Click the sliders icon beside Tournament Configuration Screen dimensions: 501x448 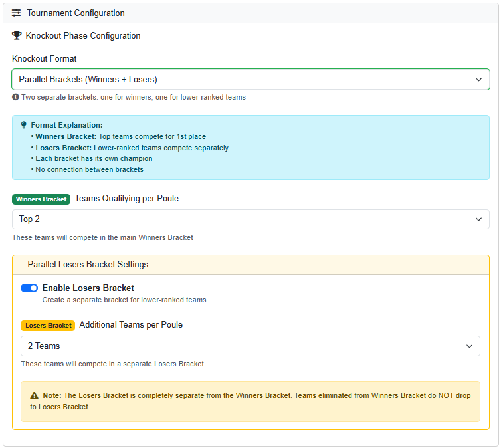(17, 13)
